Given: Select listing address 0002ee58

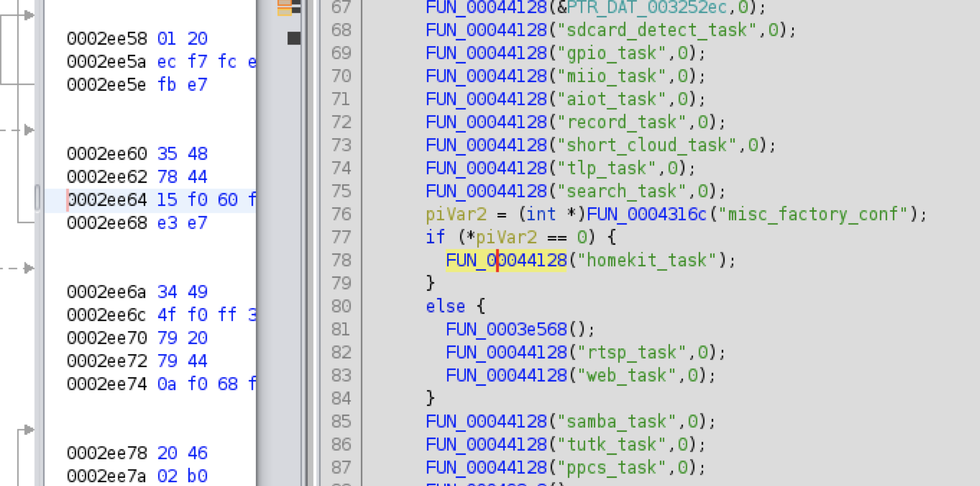Looking at the screenshot, I should tap(107, 38).
